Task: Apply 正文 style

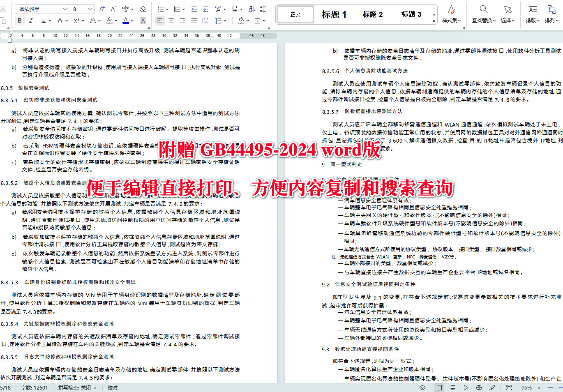Action: pos(295,14)
